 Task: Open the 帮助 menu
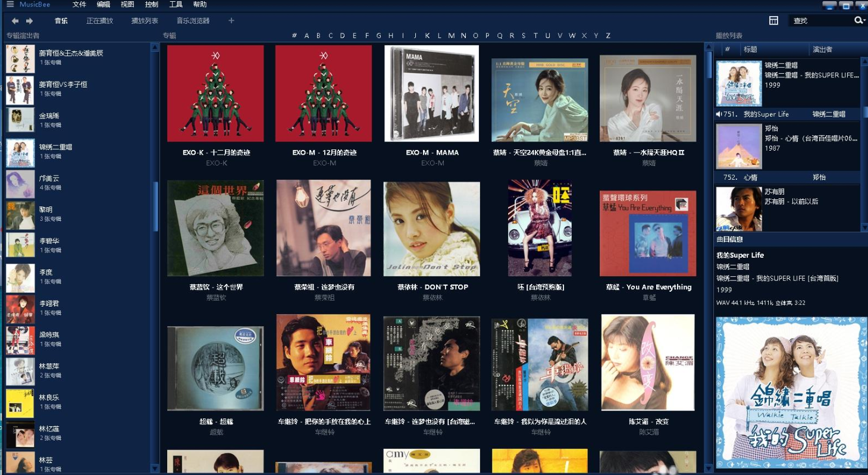pyautogui.click(x=200, y=5)
